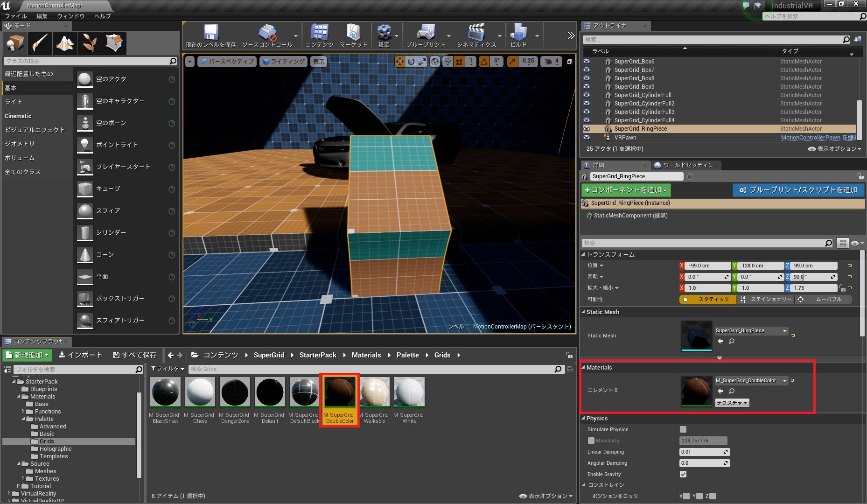The width and height of the screenshot is (867, 504).
Task: Click the Save All button
Action: [x=135, y=355]
